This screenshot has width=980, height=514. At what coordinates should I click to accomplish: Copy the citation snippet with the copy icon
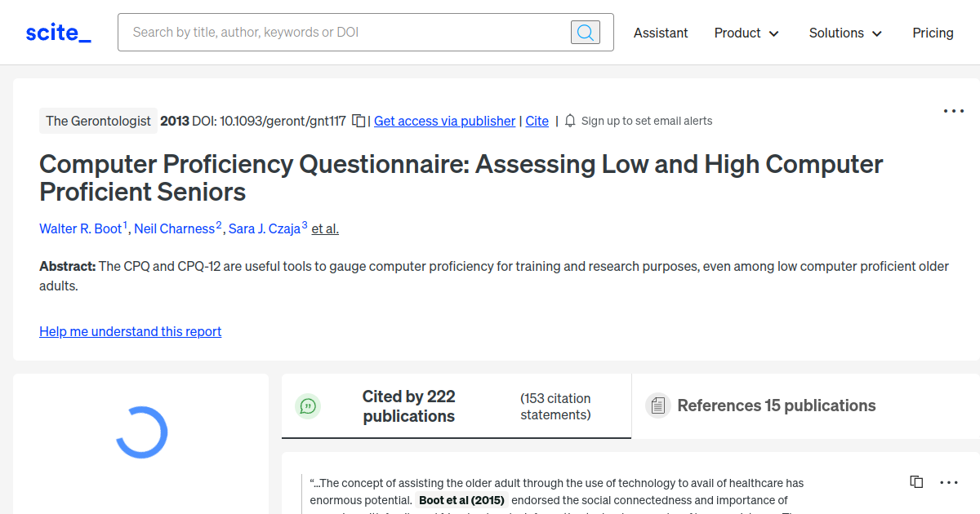915,481
